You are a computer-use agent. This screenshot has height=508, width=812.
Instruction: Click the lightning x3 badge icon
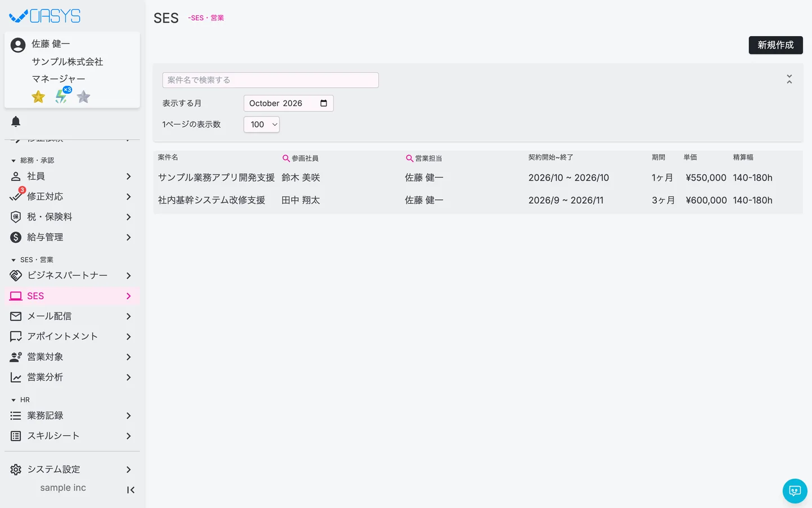tap(62, 96)
